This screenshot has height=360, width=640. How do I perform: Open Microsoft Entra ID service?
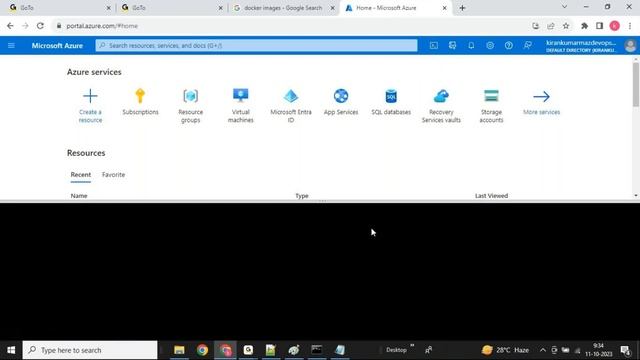(x=291, y=106)
